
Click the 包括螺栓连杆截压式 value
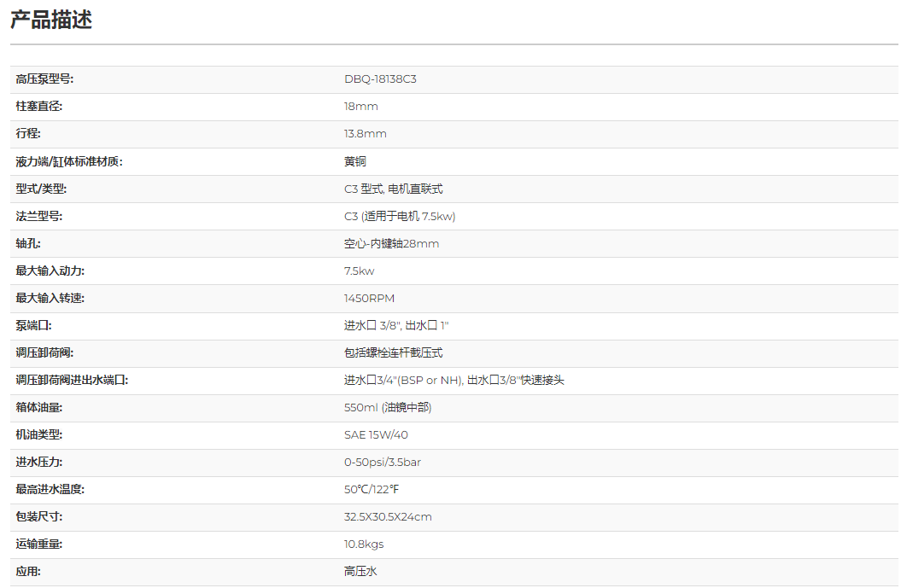(393, 352)
